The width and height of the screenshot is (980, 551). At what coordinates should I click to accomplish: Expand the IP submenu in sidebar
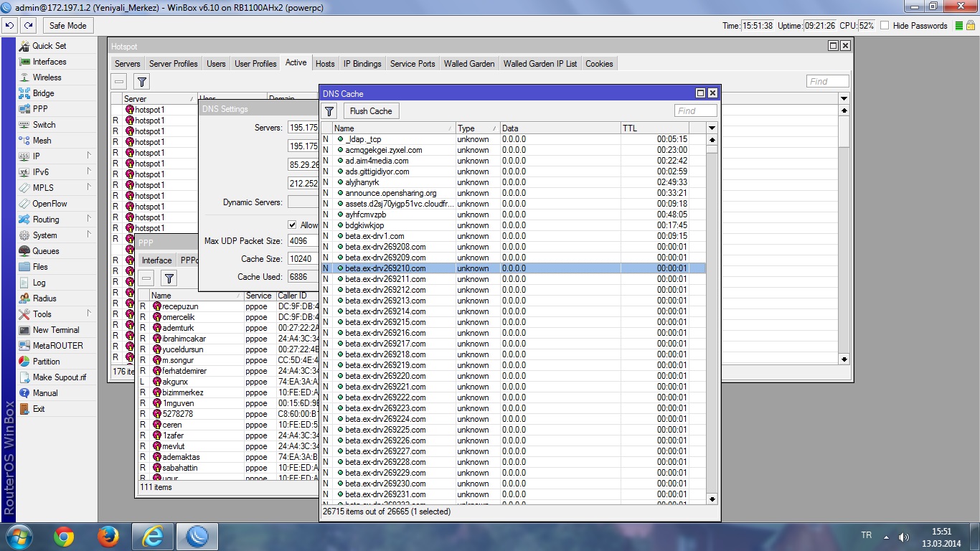click(89, 156)
